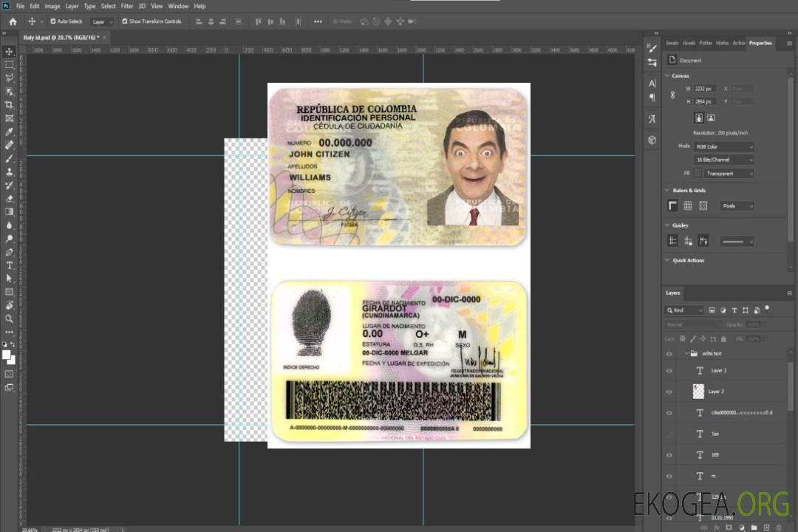Collapse the Canvas section

click(x=667, y=75)
